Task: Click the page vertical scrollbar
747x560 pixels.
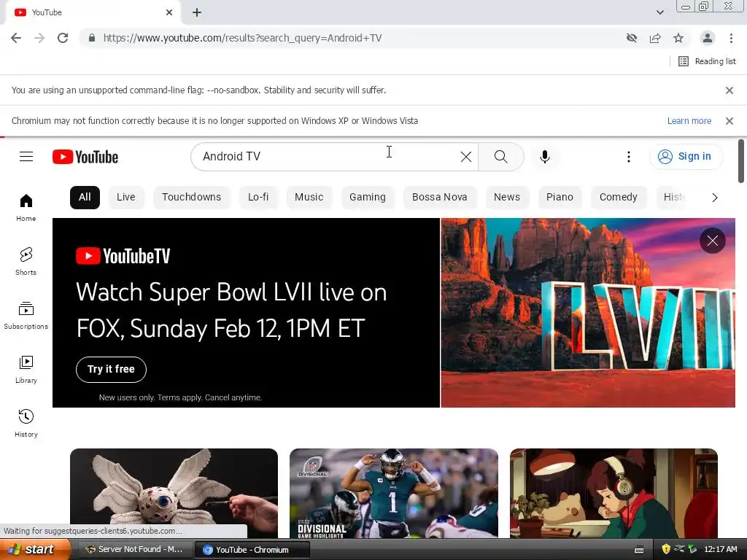Action: (741, 161)
